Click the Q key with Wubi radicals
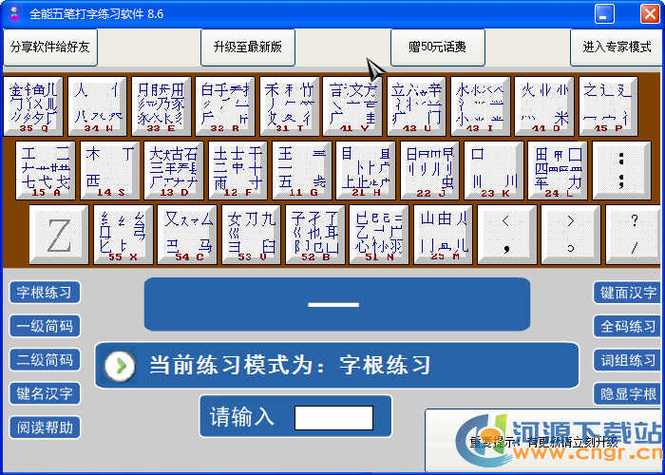 click(34, 106)
